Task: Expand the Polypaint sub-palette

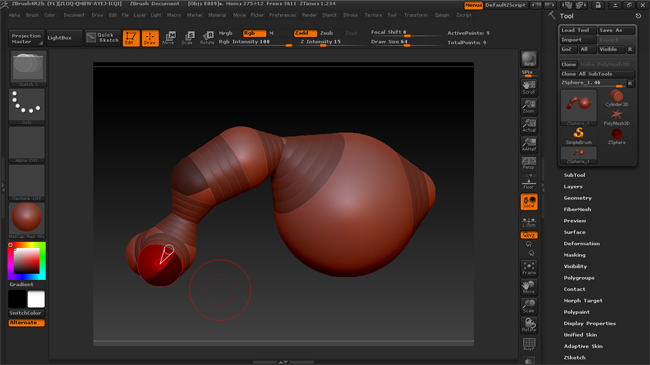Action: click(x=576, y=312)
